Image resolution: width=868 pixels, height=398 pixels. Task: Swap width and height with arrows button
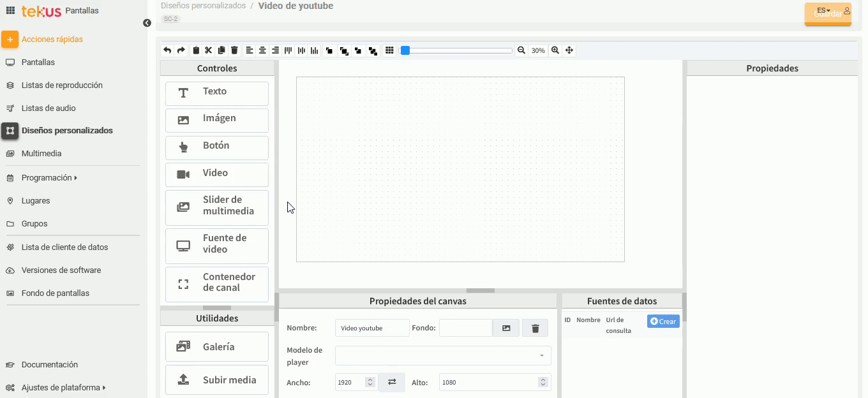(392, 382)
